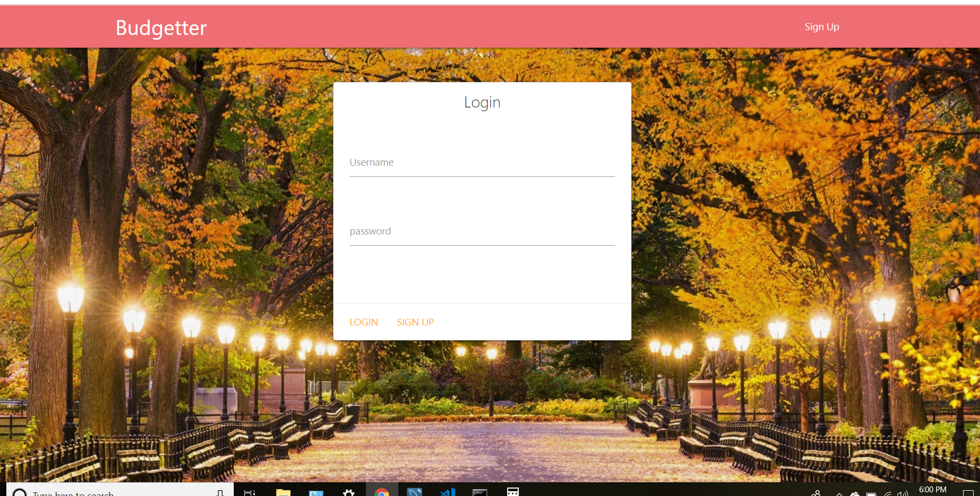Focus the password input field
Viewport: 980px width, 496px height.
click(x=482, y=231)
